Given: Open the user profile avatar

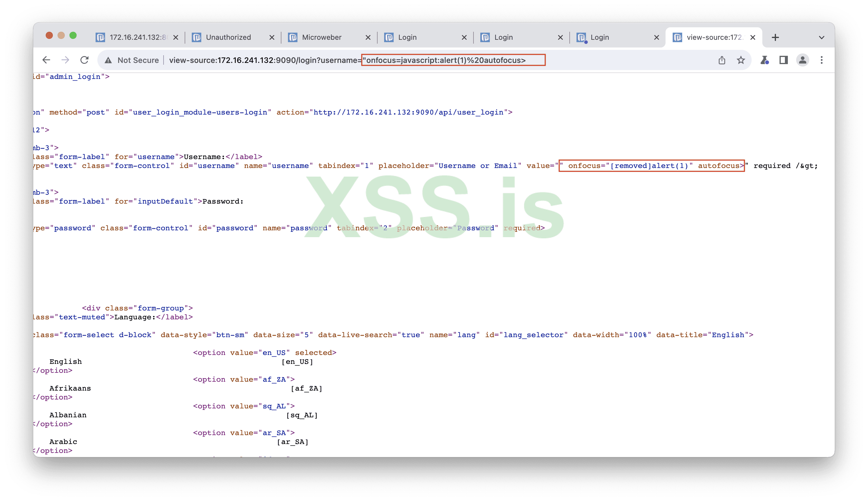Looking at the screenshot, I should [x=803, y=60].
